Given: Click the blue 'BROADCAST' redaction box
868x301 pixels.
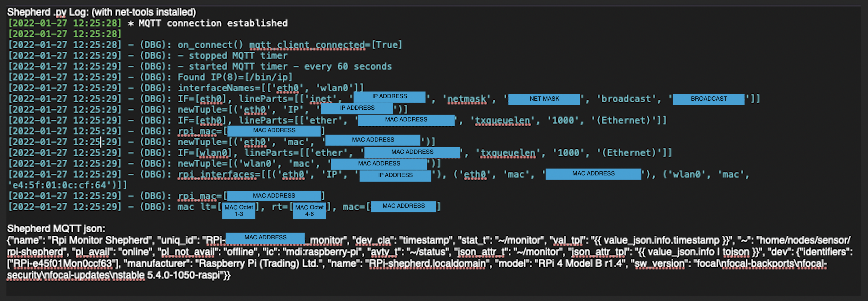Looking at the screenshot, I should 709,99.
